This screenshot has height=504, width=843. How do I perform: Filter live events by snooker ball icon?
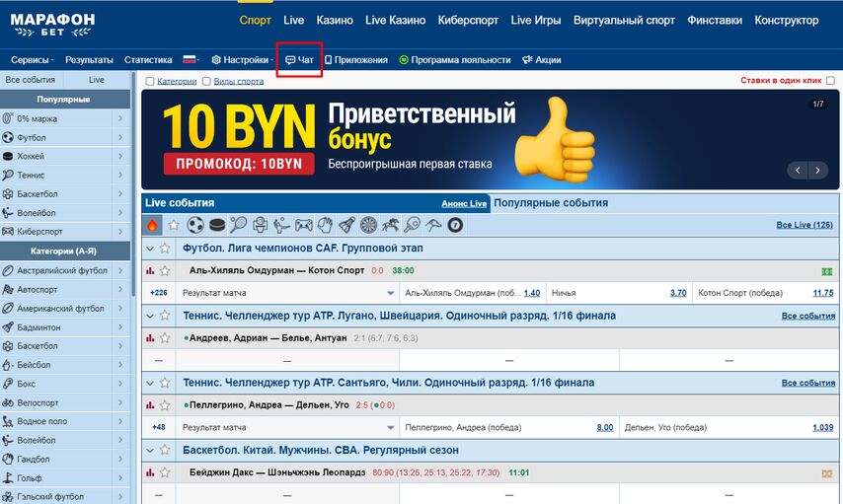click(455, 225)
